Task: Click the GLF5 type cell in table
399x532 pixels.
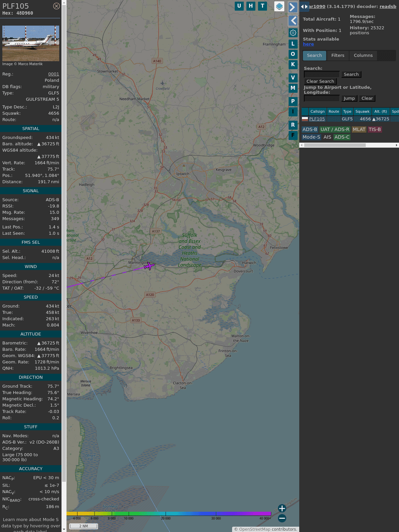Action: coord(347,119)
